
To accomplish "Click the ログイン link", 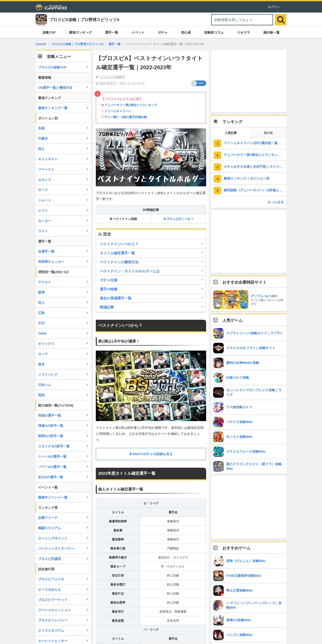I will [x=274, y=7].
